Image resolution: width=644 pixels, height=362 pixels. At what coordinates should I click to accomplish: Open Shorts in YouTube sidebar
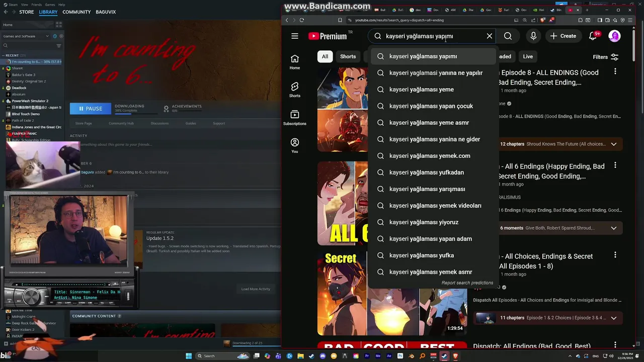tap(295, 90)
